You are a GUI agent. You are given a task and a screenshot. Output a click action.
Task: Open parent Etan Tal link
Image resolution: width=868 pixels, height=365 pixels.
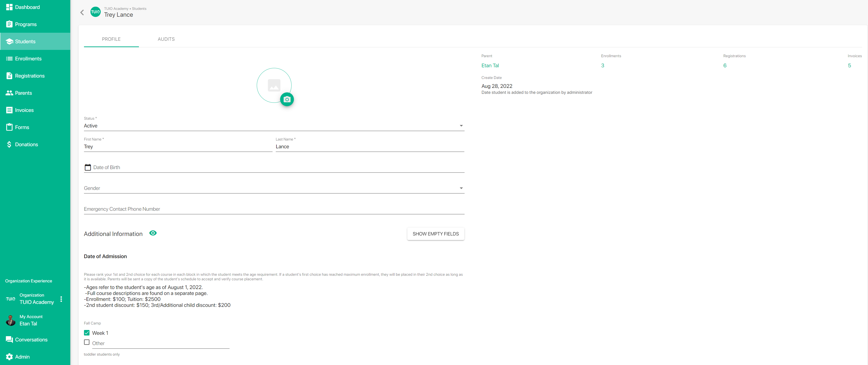coord(490,65)
